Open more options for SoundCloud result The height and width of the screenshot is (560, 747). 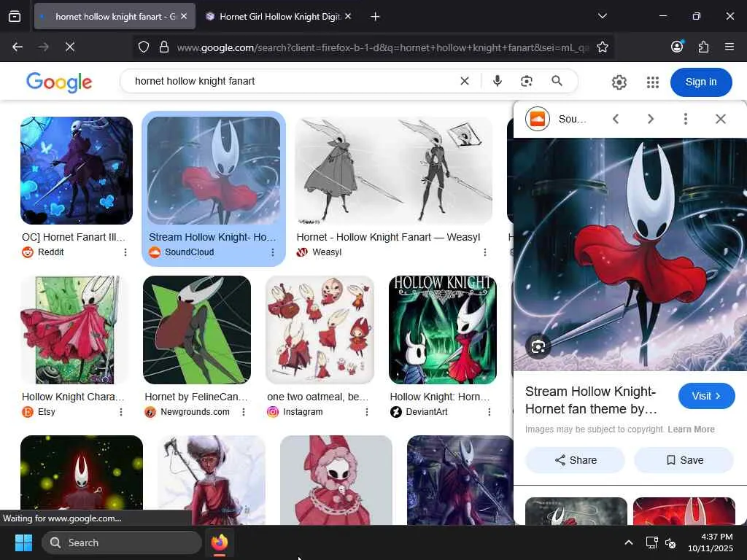coord(273,252)
